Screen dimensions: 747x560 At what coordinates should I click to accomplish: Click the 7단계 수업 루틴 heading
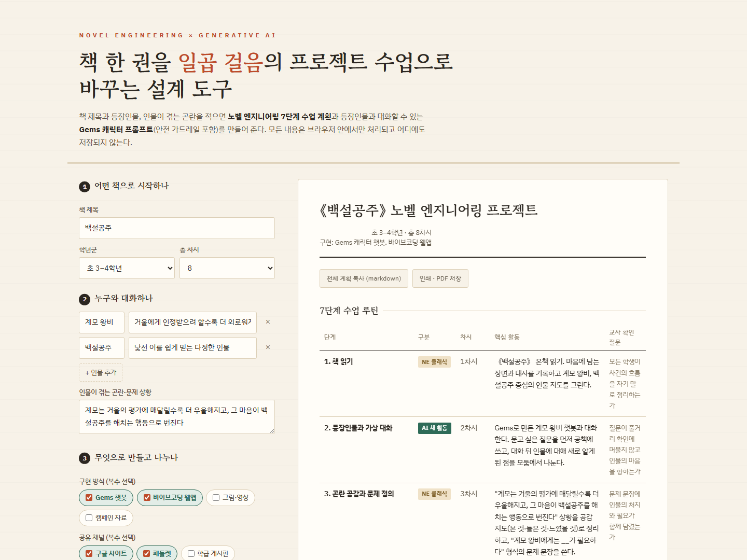[x=349, y=311]
